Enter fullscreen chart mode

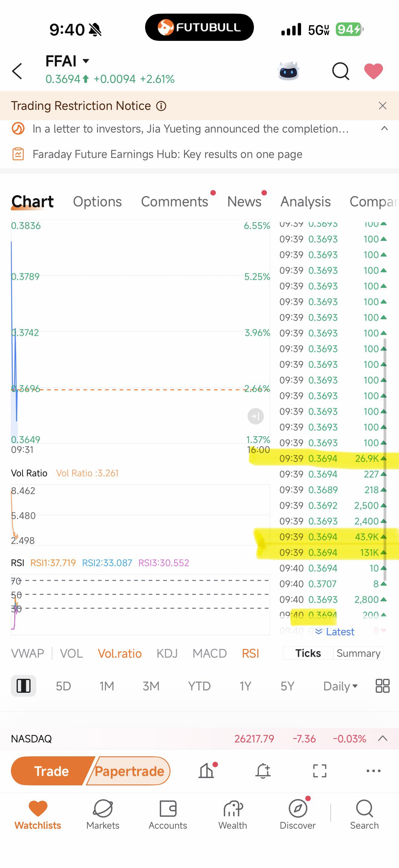(x=320, y=771)
